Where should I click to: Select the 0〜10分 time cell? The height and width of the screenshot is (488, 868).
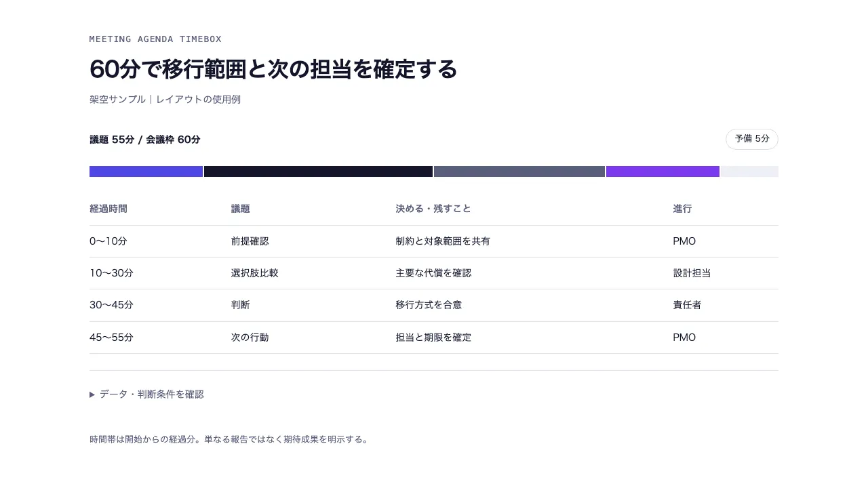108,241
